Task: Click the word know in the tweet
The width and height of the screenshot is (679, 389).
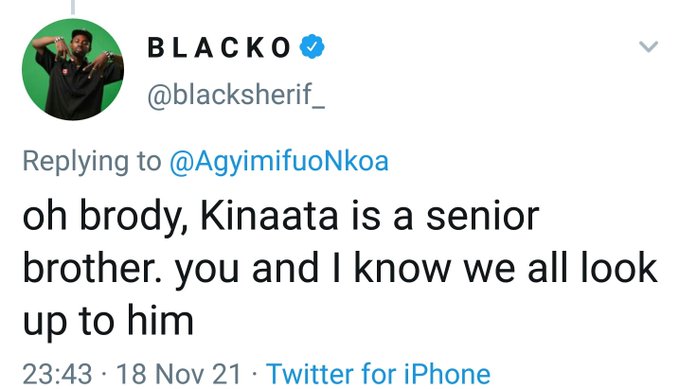Action: (x=403, y=268)
